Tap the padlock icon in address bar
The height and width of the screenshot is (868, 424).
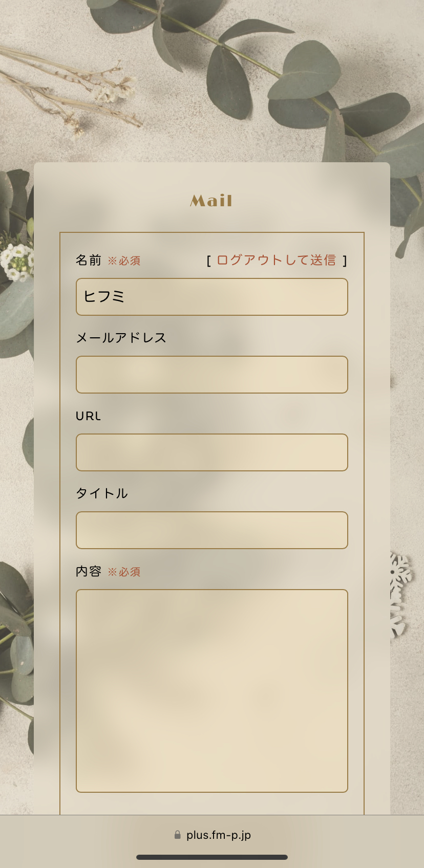click(178, 835)
